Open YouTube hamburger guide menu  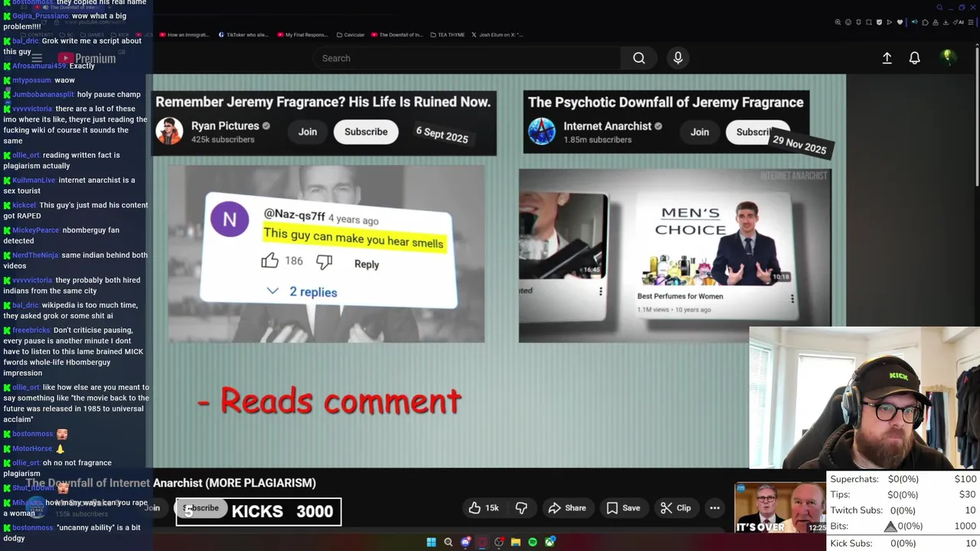click(36, 58)
